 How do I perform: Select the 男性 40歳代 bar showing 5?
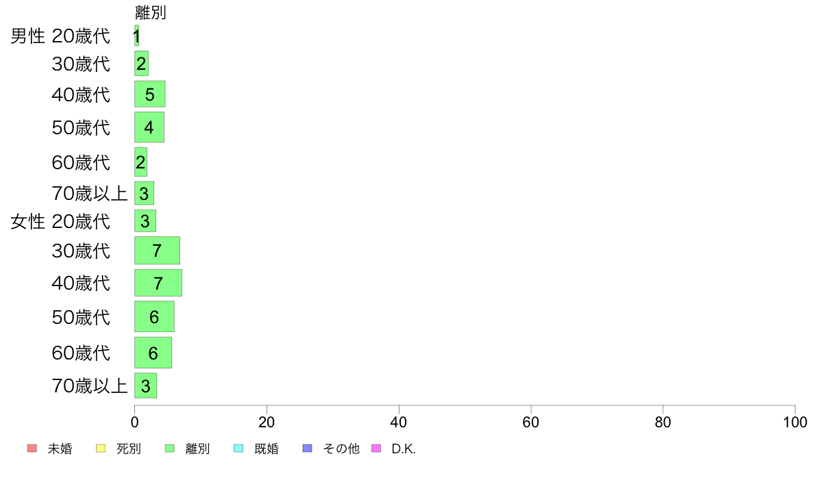[150, 94]
